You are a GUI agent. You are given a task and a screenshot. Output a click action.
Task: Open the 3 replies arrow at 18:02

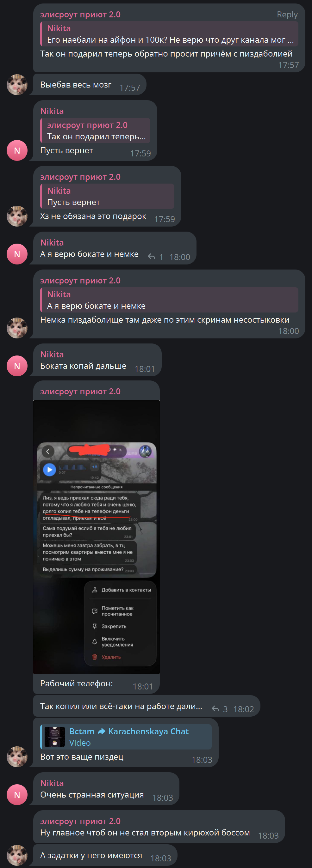[x=215, y=709]
